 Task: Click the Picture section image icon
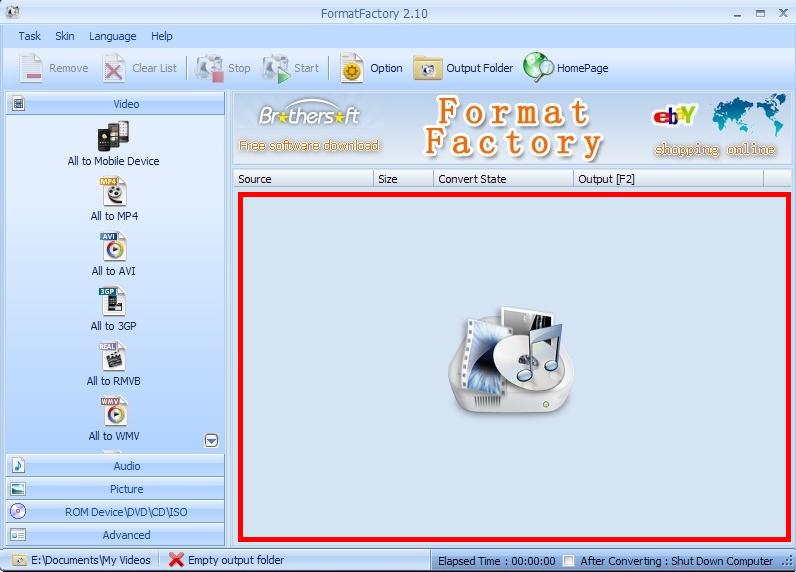click(x=18, y=489)
